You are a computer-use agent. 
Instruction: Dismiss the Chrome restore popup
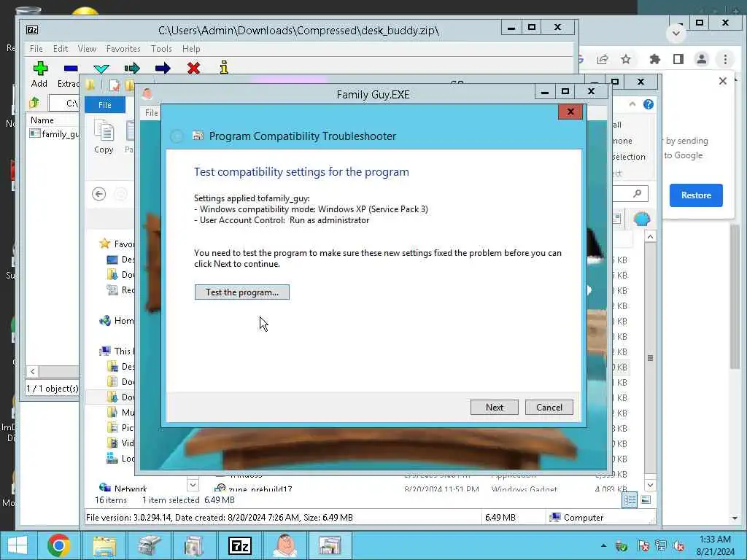[723, 81]
